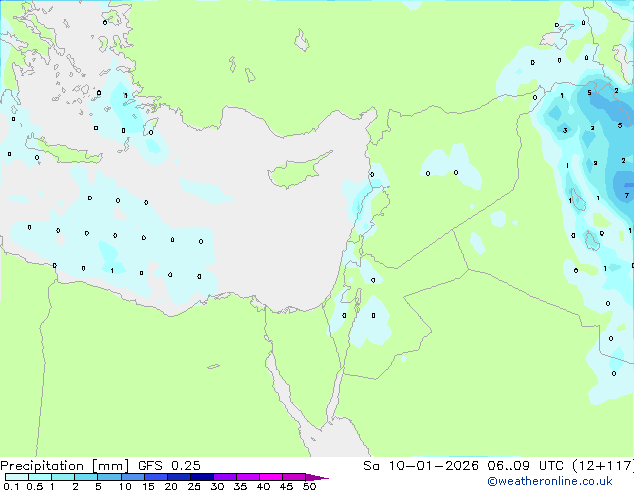Click the legend label '25'

click(194, 486)
